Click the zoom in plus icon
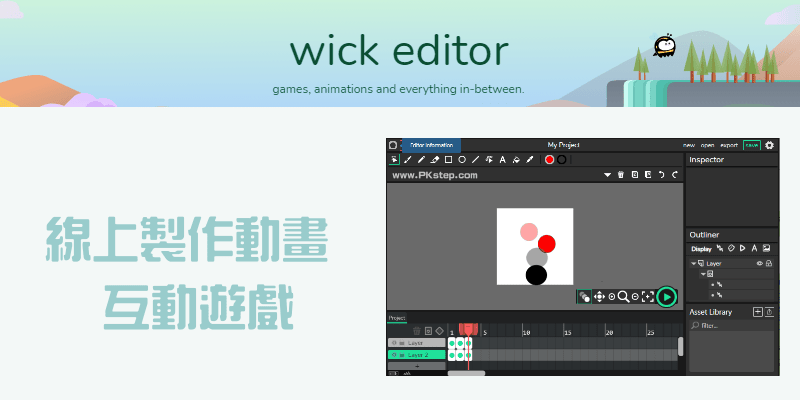The width and height of the screenshot is (800, 400). point(612,296)
